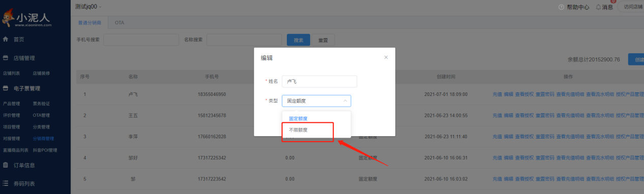Open the 类型 select box showing 固定额度
Viewport: 644px width, 194px height.
click(x=316, y=101)
